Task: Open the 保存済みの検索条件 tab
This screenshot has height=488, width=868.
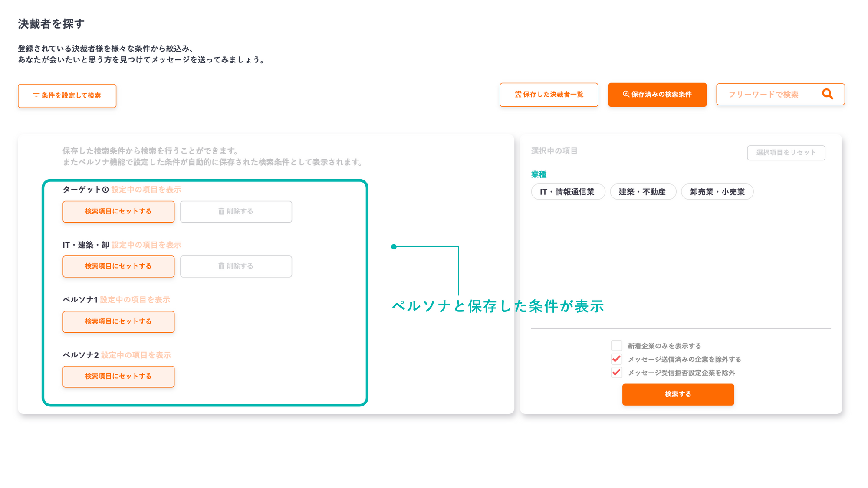Action: point(657,95)
